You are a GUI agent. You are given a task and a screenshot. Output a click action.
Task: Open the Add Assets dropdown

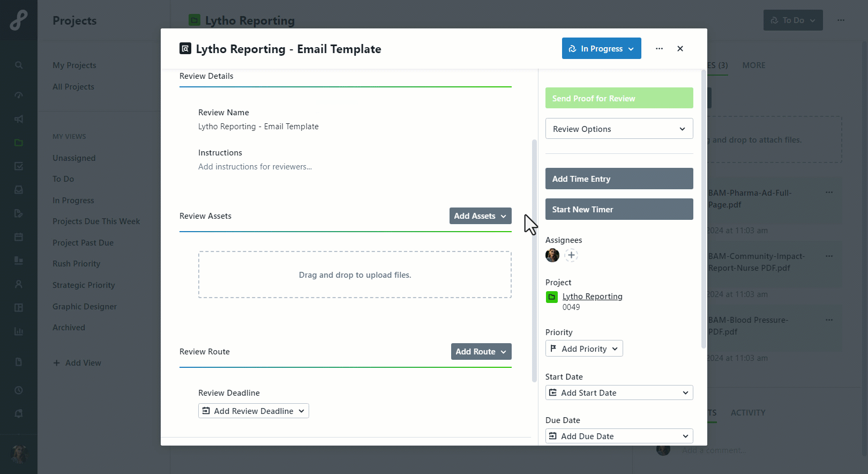(480, 216)
